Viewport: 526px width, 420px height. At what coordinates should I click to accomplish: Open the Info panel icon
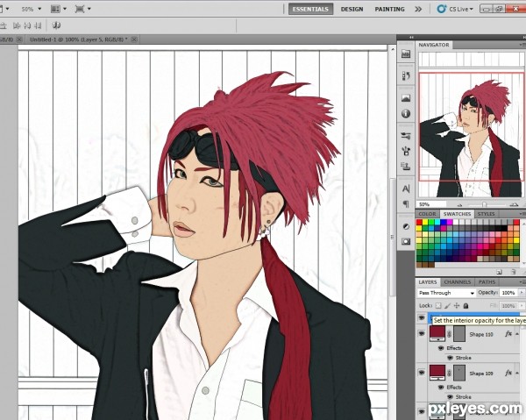point(406,114)
